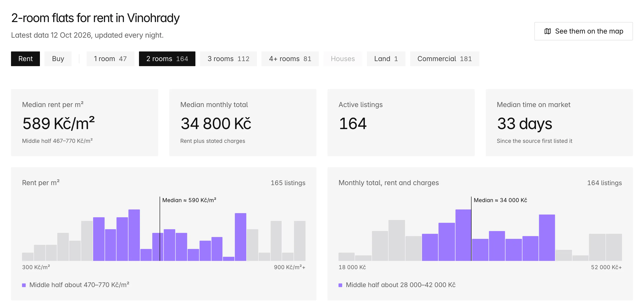Click the tallest purple bar in Rent per m² chart
Image resolution: width=644 pixels, height=305 pixels.
134,235
